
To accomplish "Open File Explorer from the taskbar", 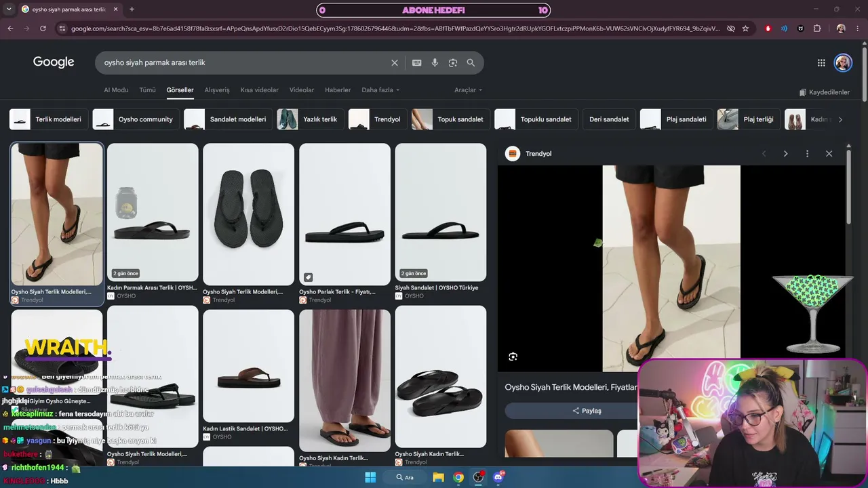I will tap(439, 477).
